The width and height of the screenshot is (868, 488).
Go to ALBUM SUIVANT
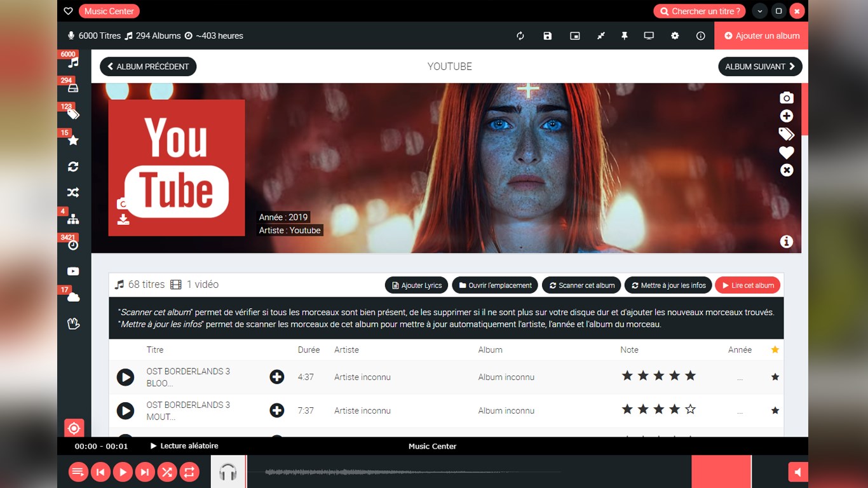tap(760, 67)
